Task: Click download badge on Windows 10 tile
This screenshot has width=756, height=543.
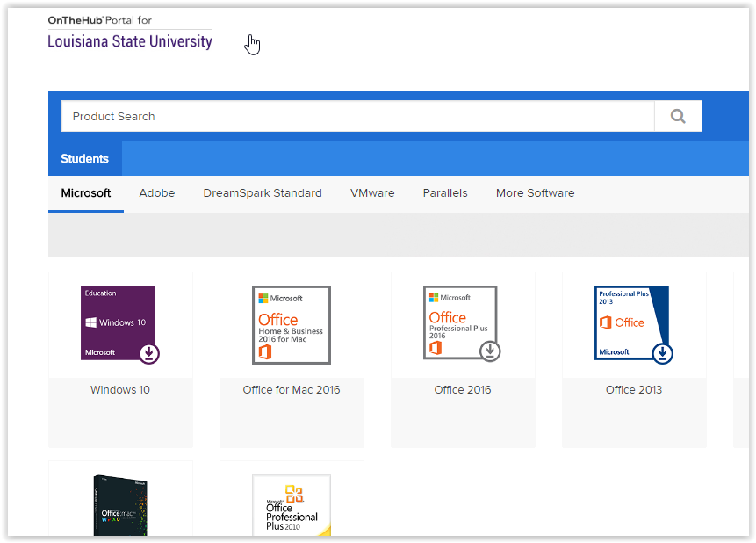Action: point(149,353)
